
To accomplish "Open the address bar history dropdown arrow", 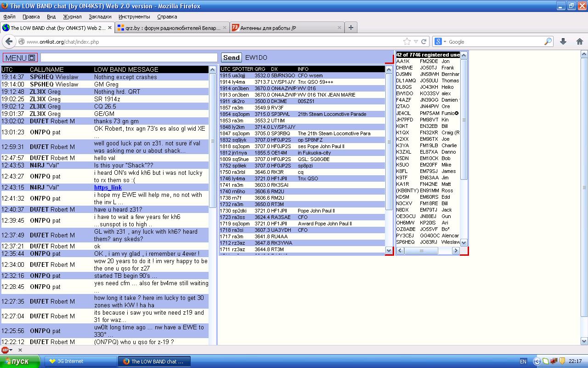I will coord(416,41).
